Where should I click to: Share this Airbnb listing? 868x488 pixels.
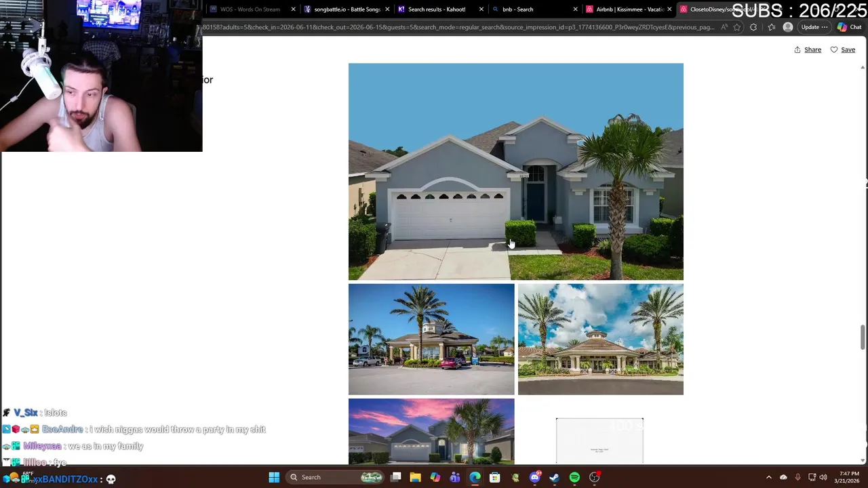point(808,49)
